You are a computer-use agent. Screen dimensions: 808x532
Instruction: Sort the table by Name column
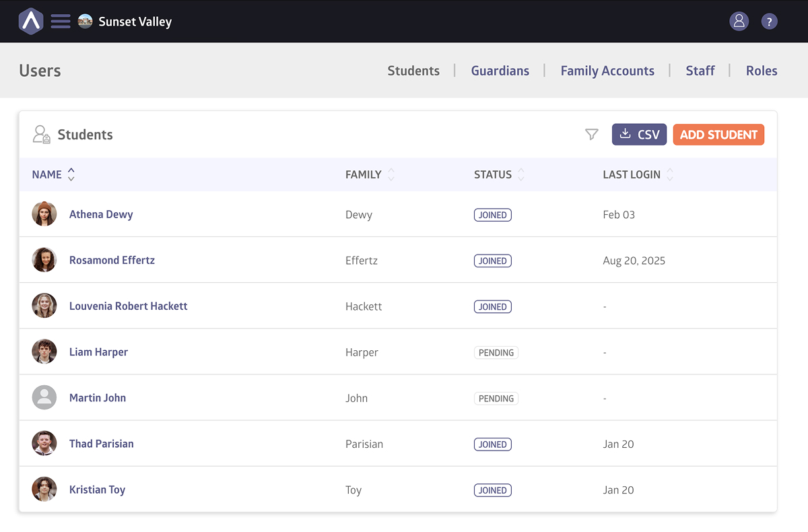pos(71,174)
